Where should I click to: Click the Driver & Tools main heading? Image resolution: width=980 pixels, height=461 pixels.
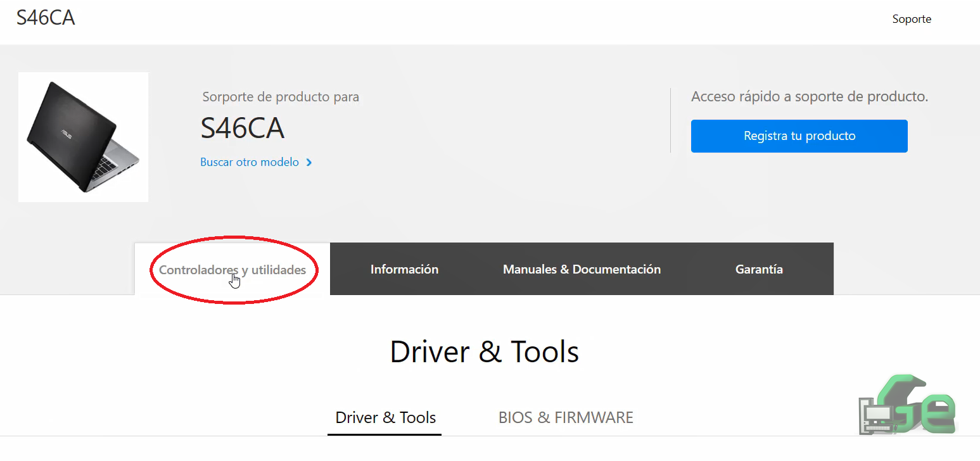[x=484, y=351]
